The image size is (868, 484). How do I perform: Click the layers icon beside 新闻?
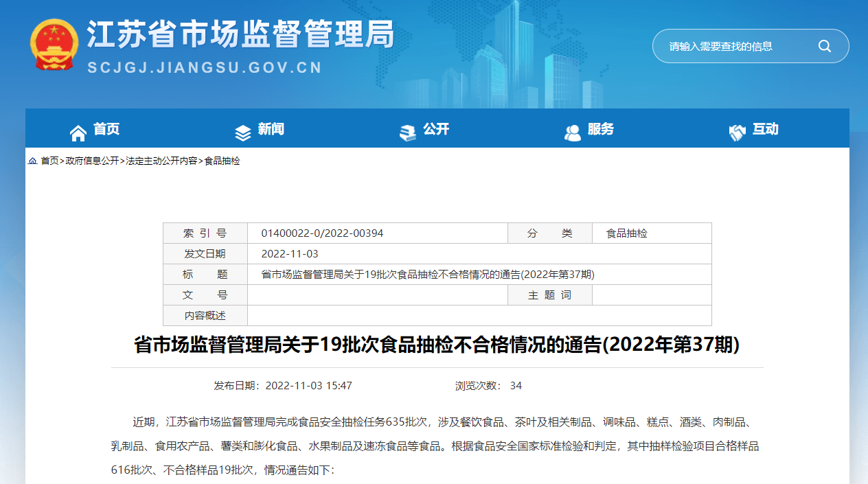click(243, 132)
